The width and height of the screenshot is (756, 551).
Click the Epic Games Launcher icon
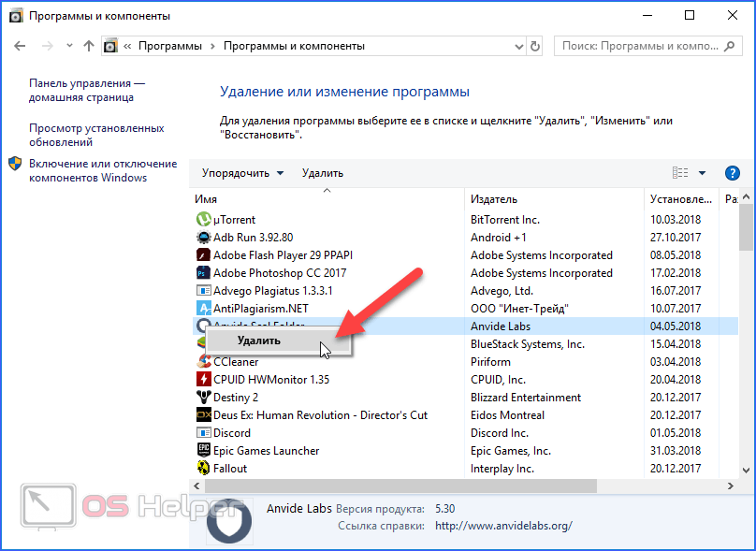coord(203,451)
